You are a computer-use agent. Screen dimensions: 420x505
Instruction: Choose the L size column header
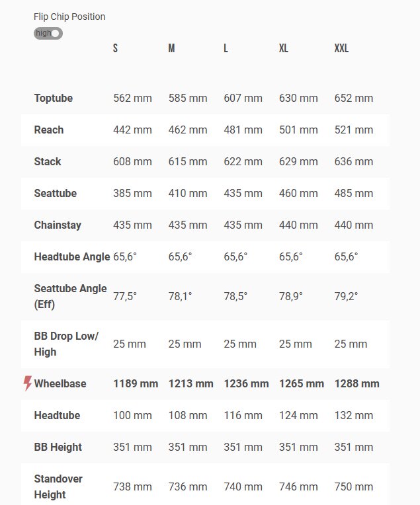point(226,49)
